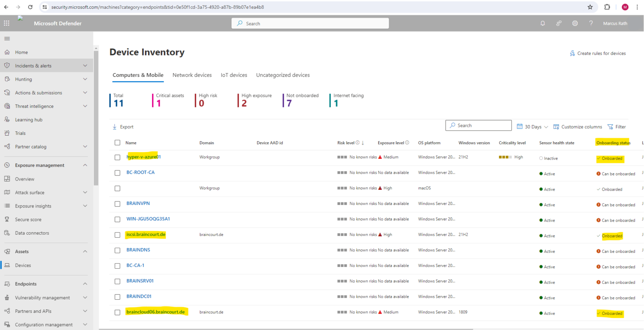Open help using the question mark icon

pos(591,23)
